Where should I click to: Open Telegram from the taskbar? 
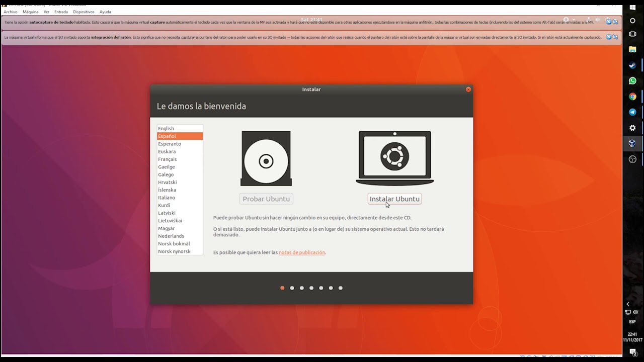[632, 112]
